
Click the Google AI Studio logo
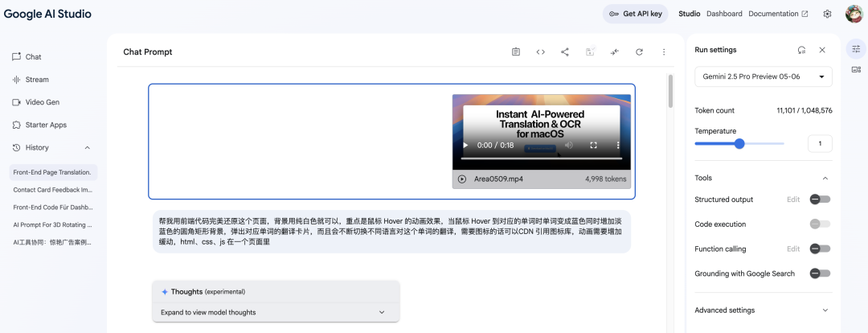coord(47,14)
